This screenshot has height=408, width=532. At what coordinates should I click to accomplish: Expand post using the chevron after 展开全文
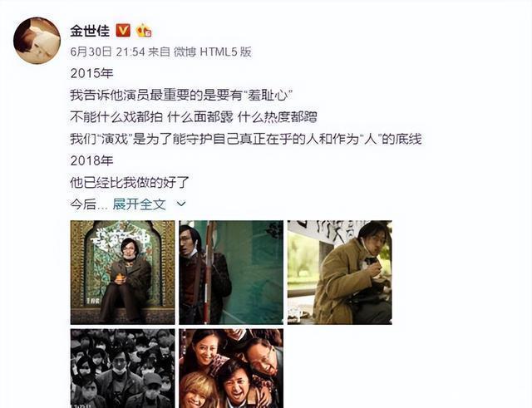181,204
